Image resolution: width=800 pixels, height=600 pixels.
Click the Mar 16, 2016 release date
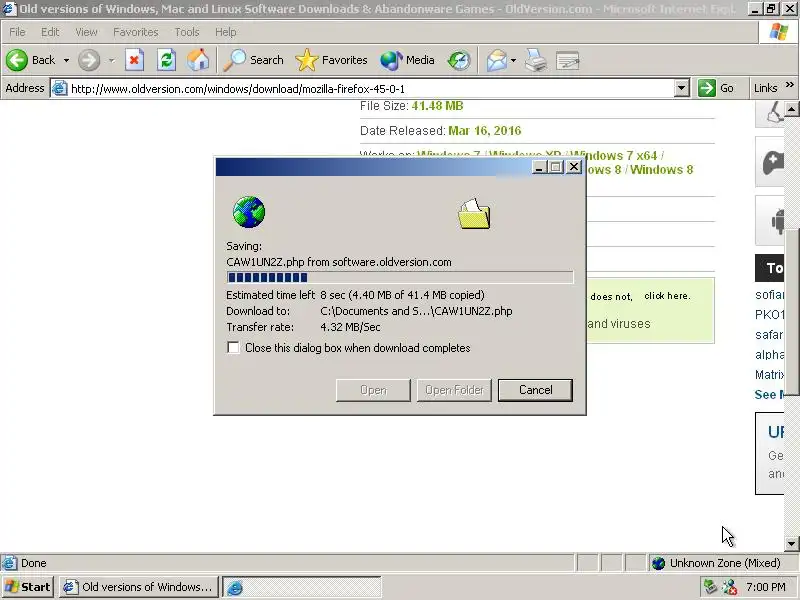(x=485, y=131)
